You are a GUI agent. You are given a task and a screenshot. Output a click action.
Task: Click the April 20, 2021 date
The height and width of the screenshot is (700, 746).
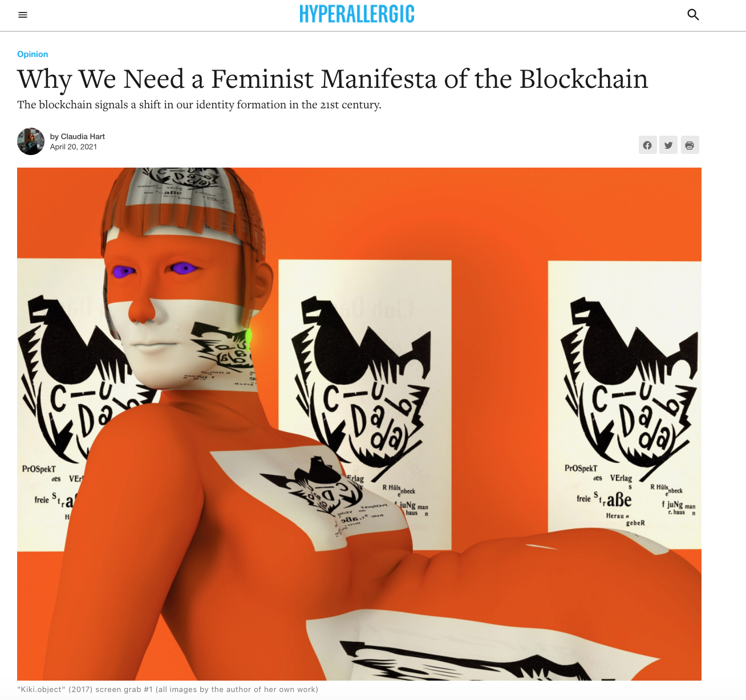pos(74,146)
